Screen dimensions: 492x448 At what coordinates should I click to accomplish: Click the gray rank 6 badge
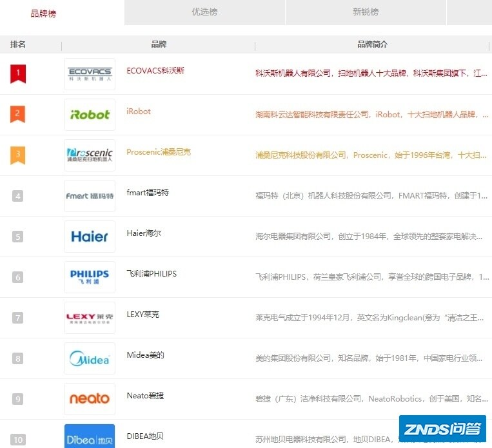pos(17,277)
